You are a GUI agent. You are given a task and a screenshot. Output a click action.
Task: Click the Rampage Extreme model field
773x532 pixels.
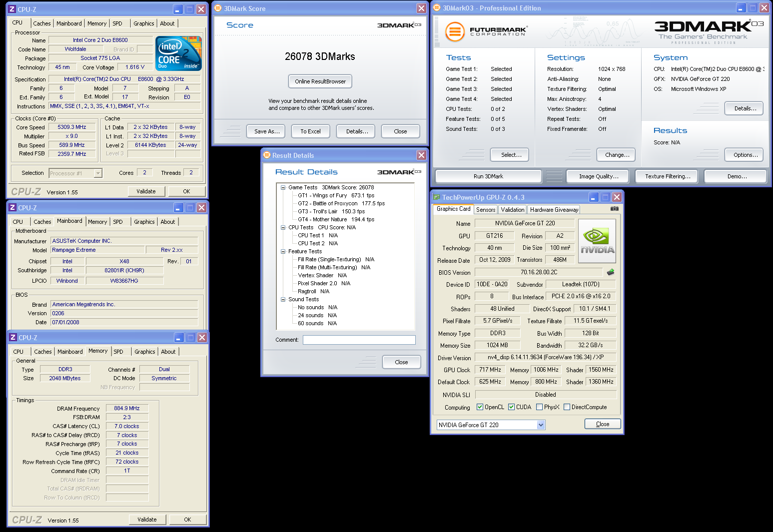(97, 250)
